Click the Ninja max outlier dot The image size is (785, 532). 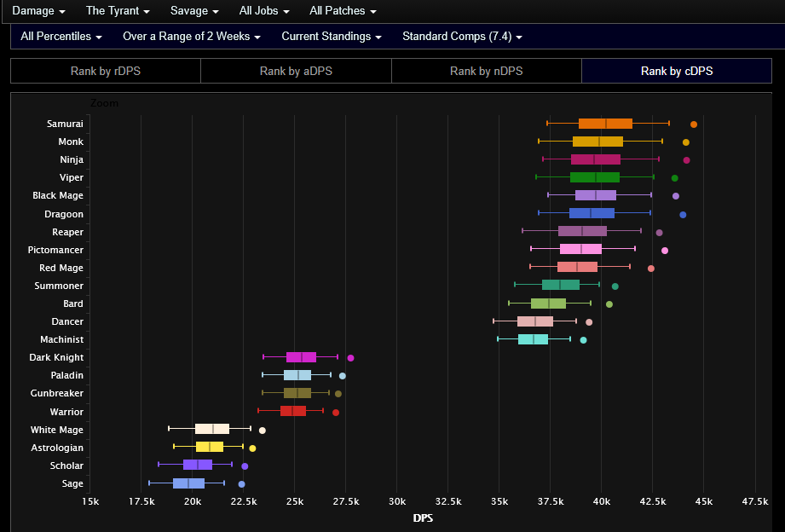click(x=687, y=160)
